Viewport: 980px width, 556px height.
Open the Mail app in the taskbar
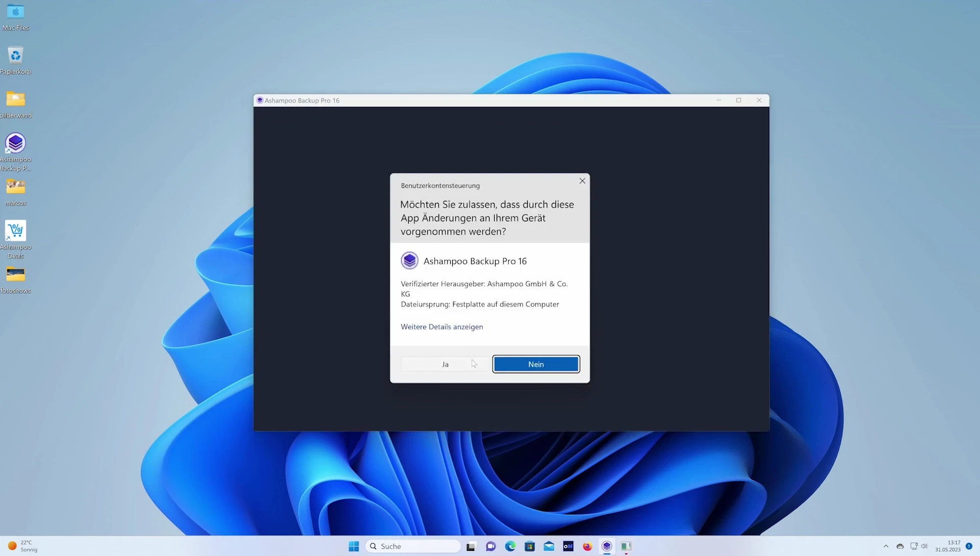tap(549, 546)
